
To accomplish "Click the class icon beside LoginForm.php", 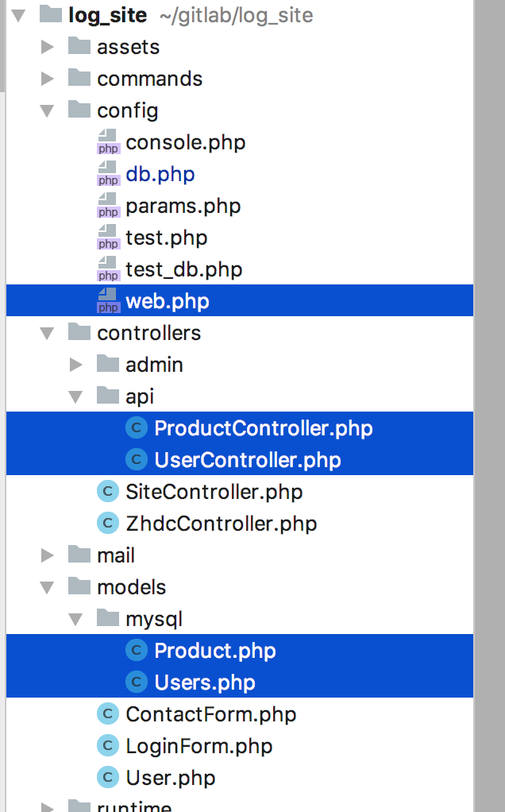I will coord(107,746).
